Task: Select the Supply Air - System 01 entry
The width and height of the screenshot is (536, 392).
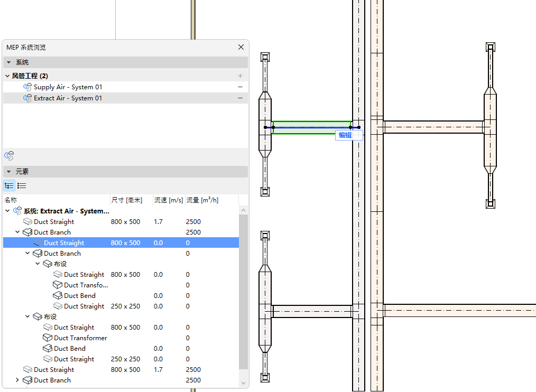Action: 68,87
